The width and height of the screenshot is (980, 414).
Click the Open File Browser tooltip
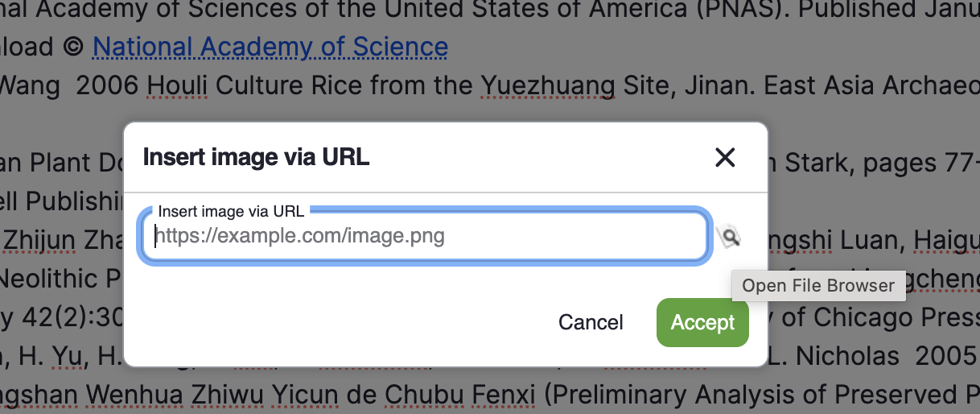point(817,286)
